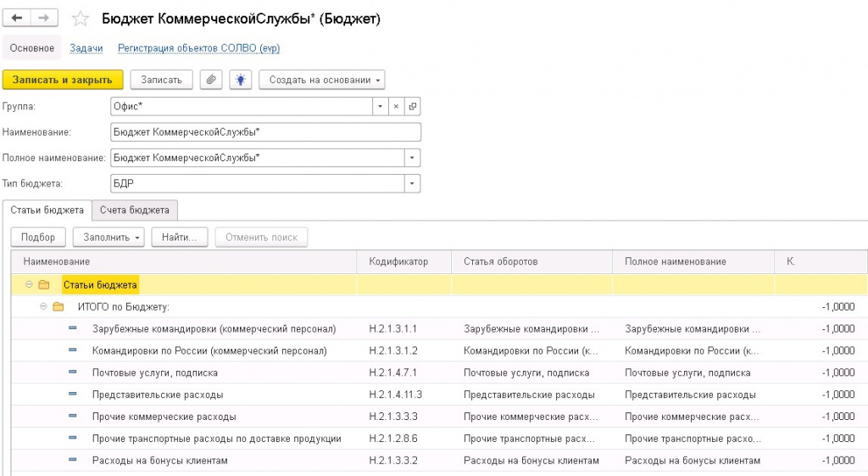Clear the Группа field with the X icon
Image resolution: width=868 pixels, height=476 pixels.
tap(396, 106)
